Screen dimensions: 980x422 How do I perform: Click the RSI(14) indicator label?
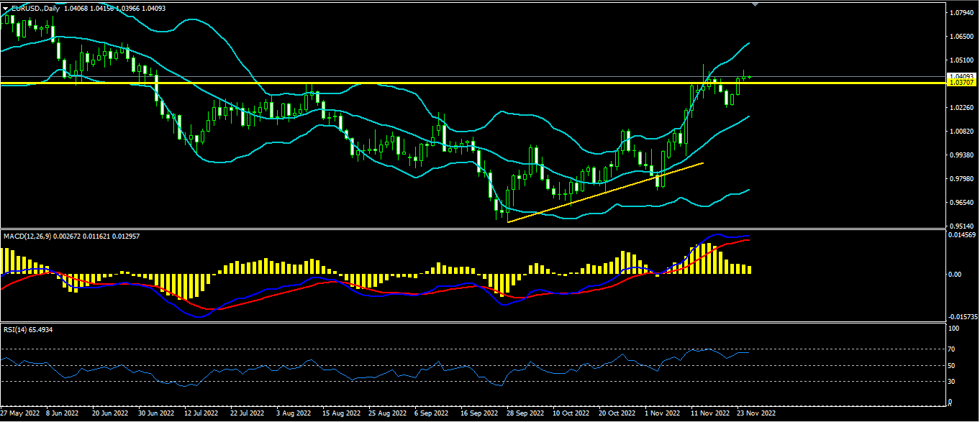(x=14, y=329)
